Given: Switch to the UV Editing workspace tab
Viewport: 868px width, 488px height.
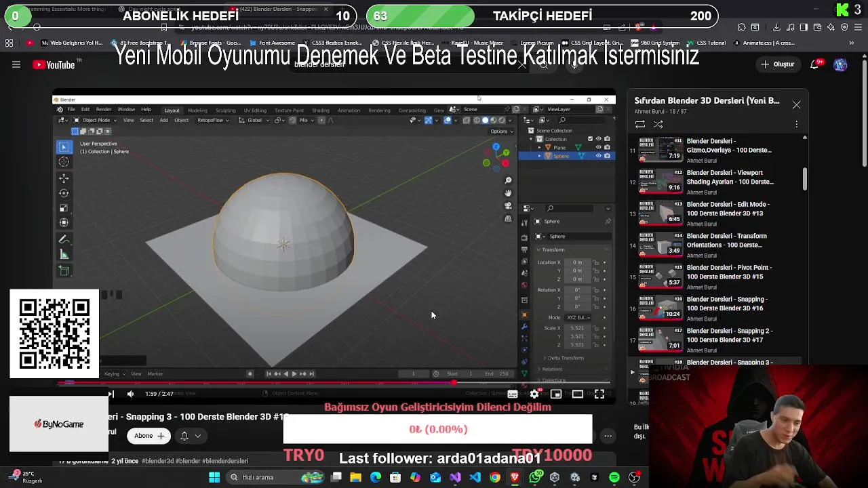Looking at the screenshot, I should [255, 110].
